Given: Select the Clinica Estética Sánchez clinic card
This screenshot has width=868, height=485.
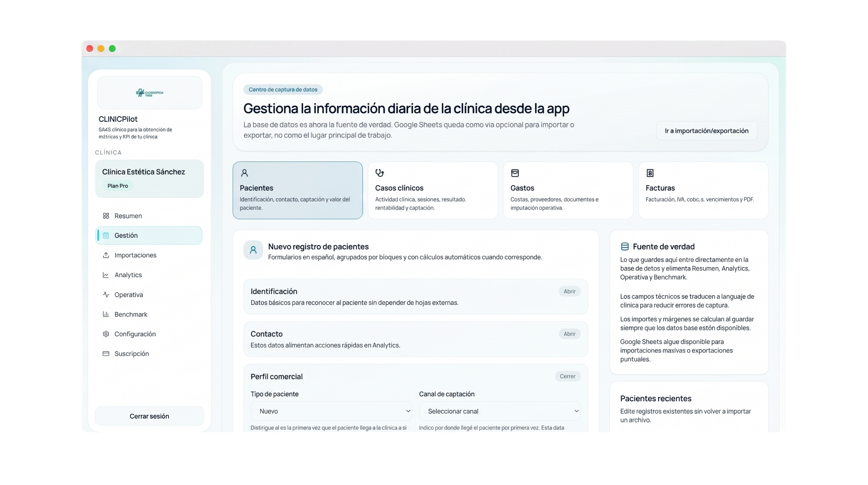Looking at the screenshot, I should coord(149,179).
